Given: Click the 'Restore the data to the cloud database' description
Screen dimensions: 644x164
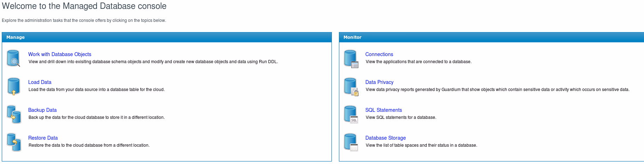Looking at the screenshot, I should pyautogui.click(x=89, y=145).
